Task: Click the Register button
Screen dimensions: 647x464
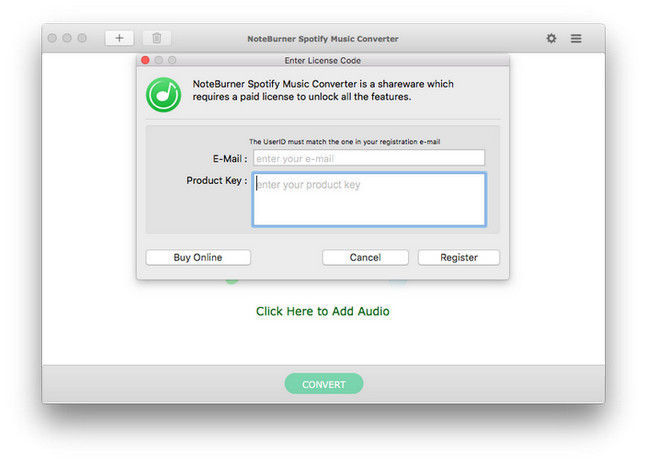Action: (459, 257)
